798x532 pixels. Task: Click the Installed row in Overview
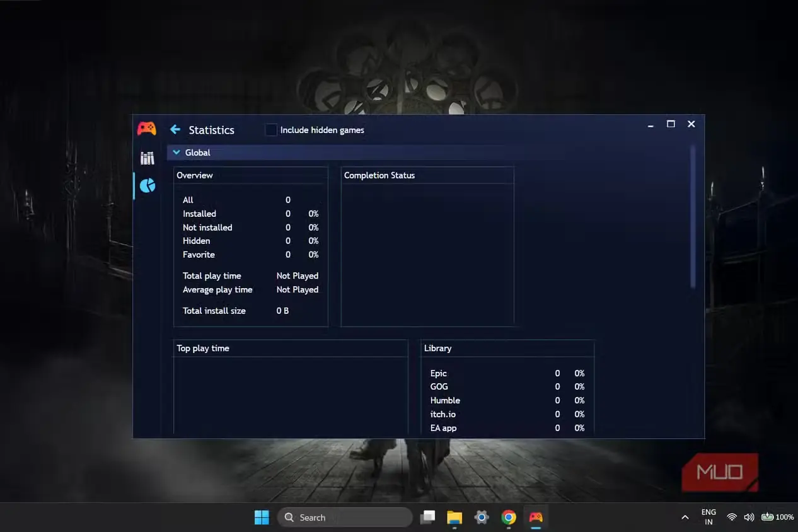click(x=251, y=214)
